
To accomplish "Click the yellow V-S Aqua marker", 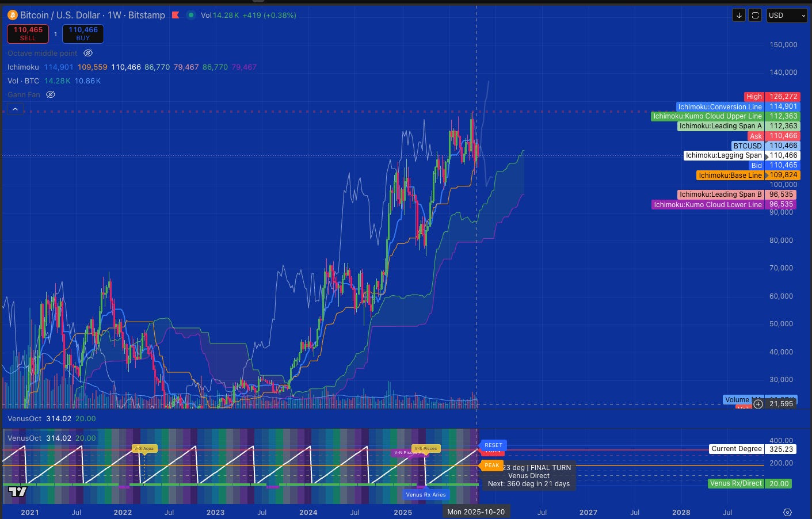I will (144, 448).
